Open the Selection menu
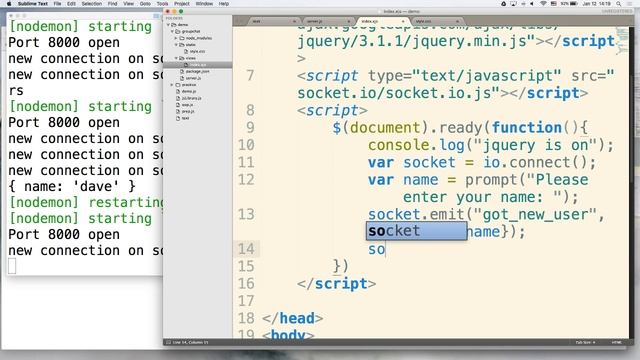This screenshot has width=640, height=360. [x=91, y=4]
